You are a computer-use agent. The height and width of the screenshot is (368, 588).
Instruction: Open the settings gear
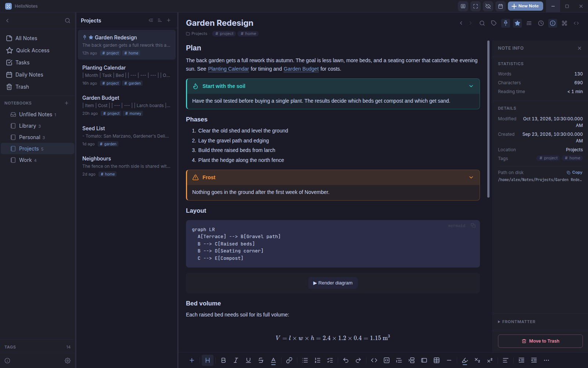click(68, 361)
